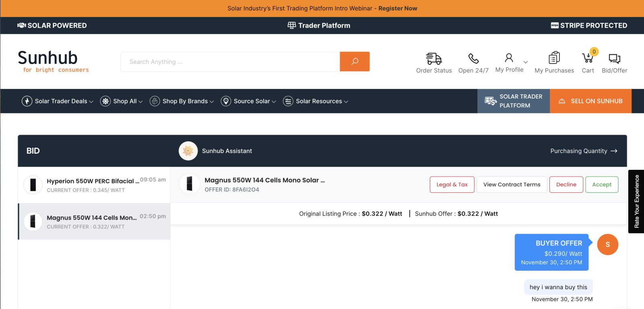Image resolution: width=644 pixels, height=309 pixels.
Task: Click the Trader Platform solar panel icon
Action: pyautogui.click(x=291, y=25)
